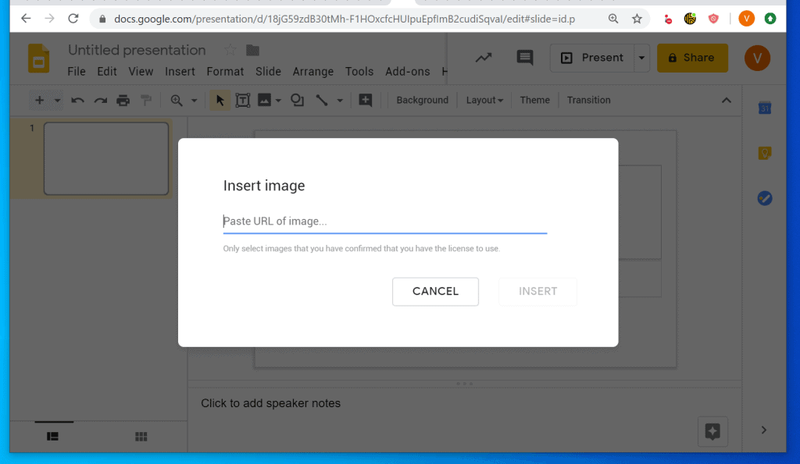Expand insert image dropdown arrow
The image size is (800, 464).
click(278, 101)
